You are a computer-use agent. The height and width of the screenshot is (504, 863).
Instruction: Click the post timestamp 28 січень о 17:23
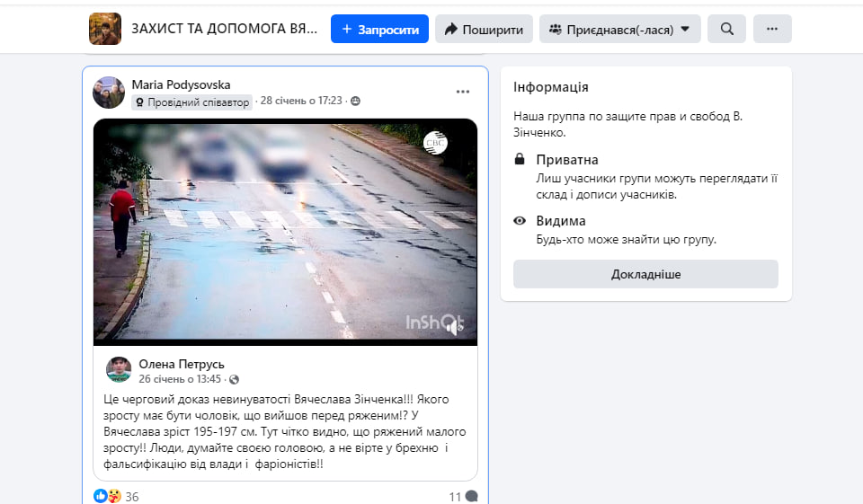click(x=301, y=101)
